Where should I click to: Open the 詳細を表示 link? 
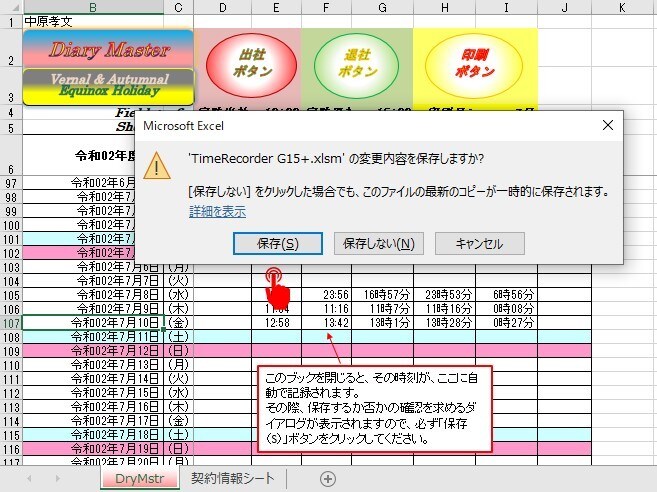click(x=217, y=211)
